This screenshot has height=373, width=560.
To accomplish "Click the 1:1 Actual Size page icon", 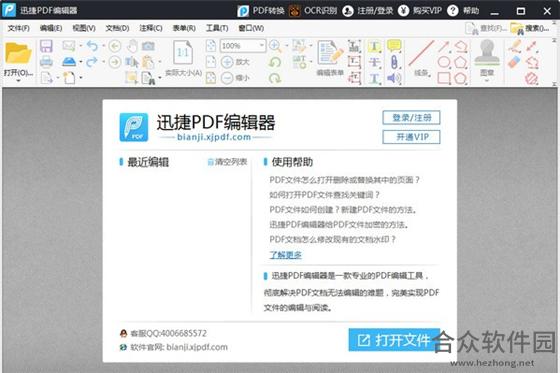I will click(x=183, y=52).
